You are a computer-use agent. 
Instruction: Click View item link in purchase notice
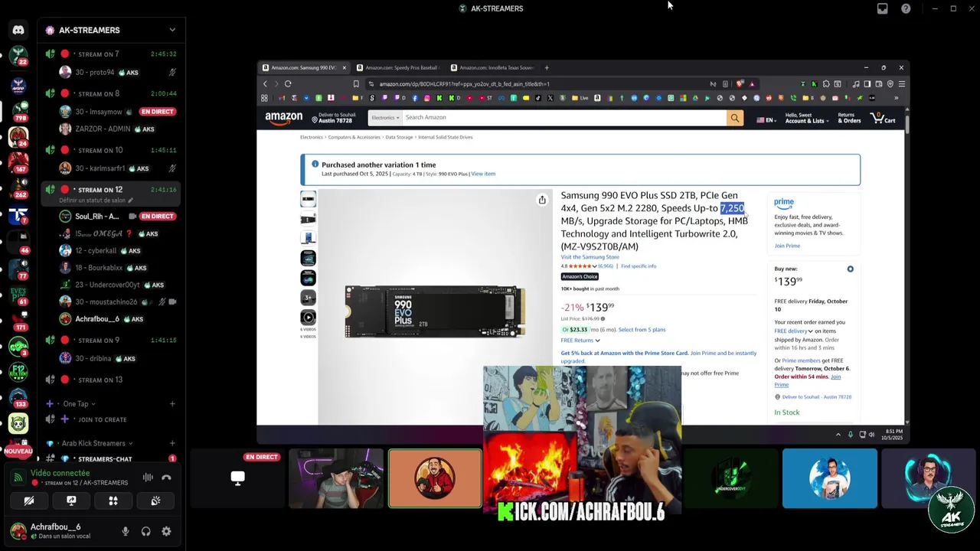[x=483, y=174]
